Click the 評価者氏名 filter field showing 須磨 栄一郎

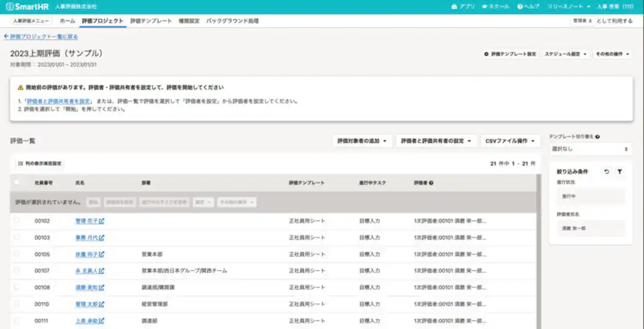coord(591,228)
